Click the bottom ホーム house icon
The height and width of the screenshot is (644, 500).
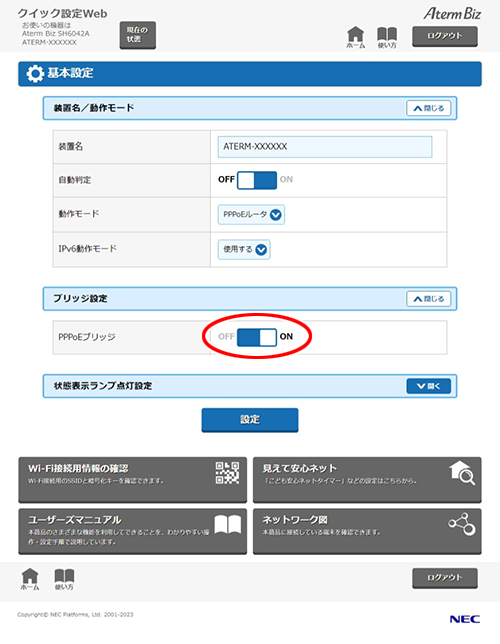pyautogui.click(x=30, y=579)
